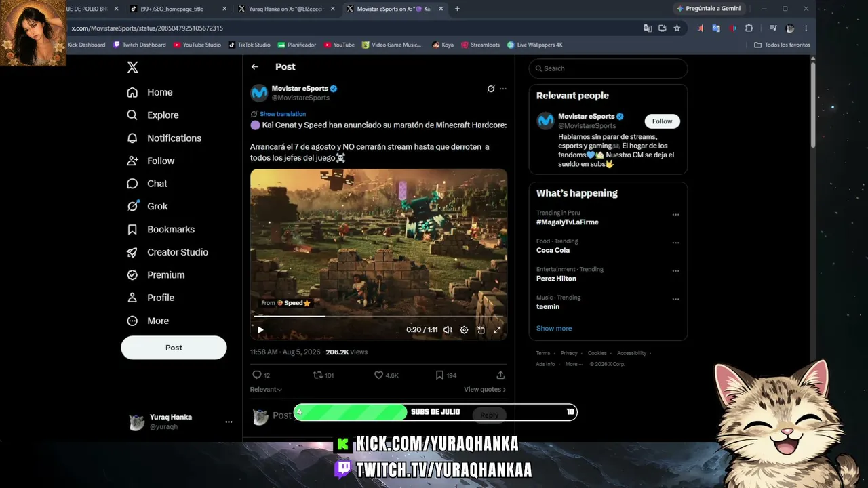Bookmark the post, 194 saves

(446, 375)
